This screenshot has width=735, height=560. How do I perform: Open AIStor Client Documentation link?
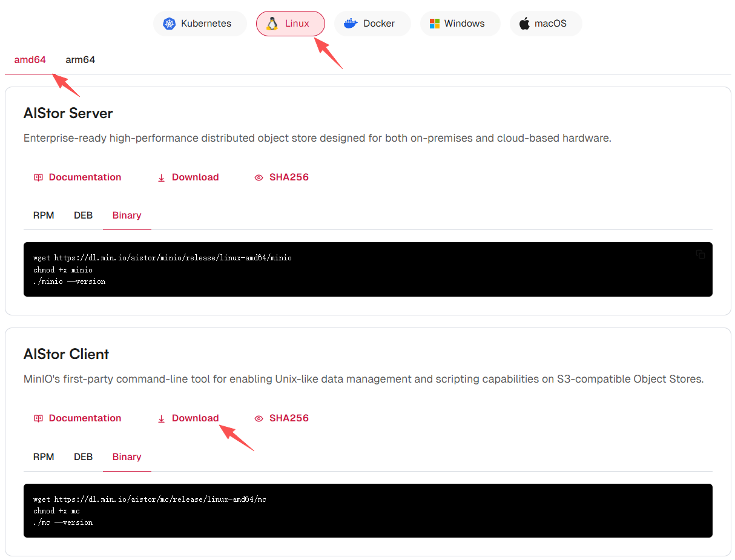tap(85, 418)
